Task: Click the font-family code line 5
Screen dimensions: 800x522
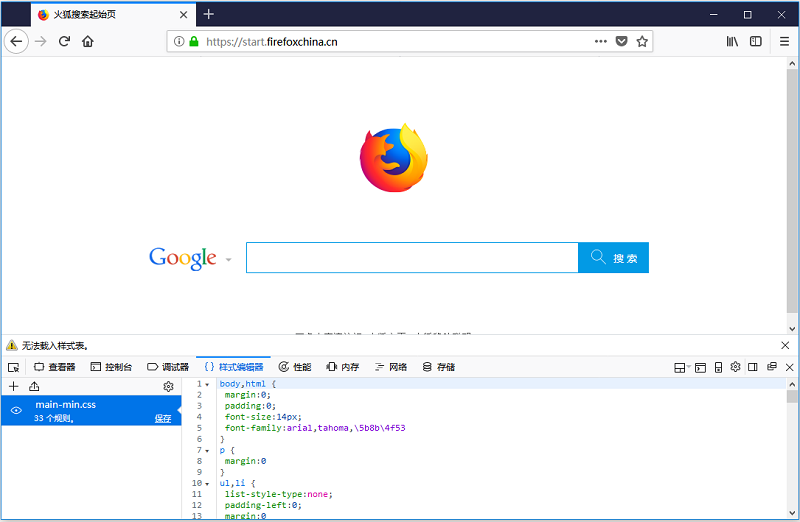Action: [315, 428]
